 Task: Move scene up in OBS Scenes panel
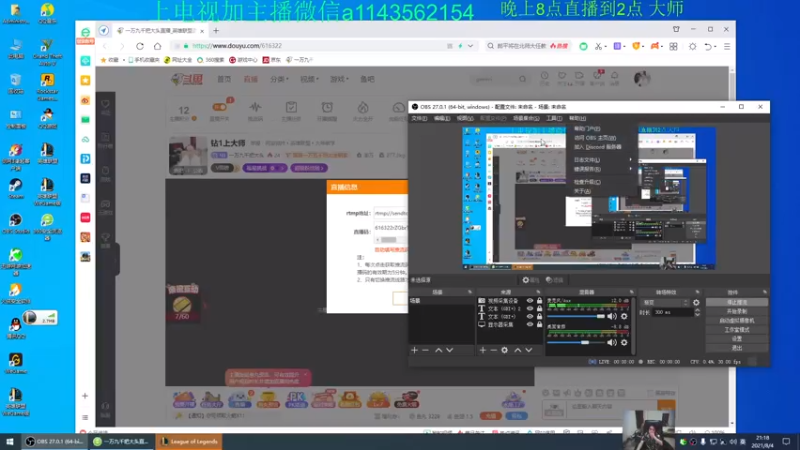pos(439,350)
